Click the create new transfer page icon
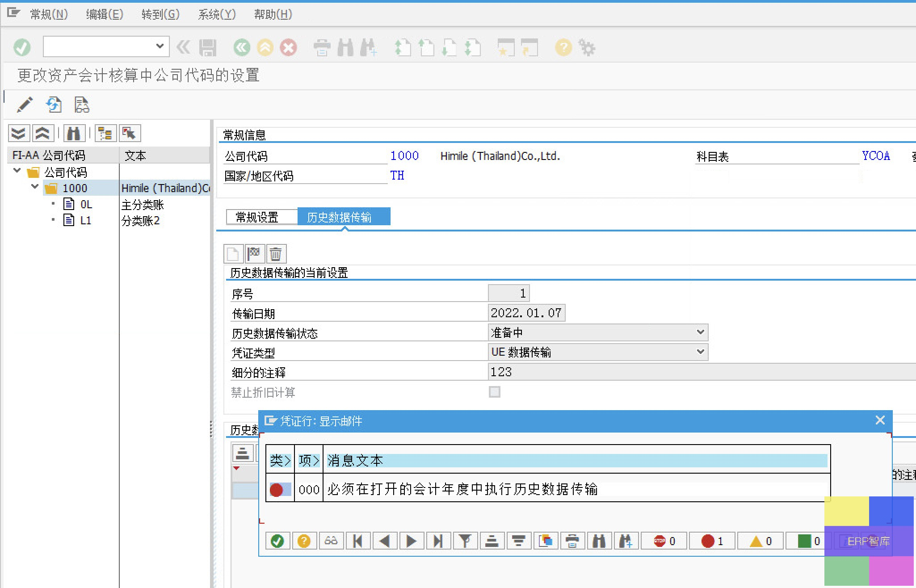916x588 pixels. (233, 254)
